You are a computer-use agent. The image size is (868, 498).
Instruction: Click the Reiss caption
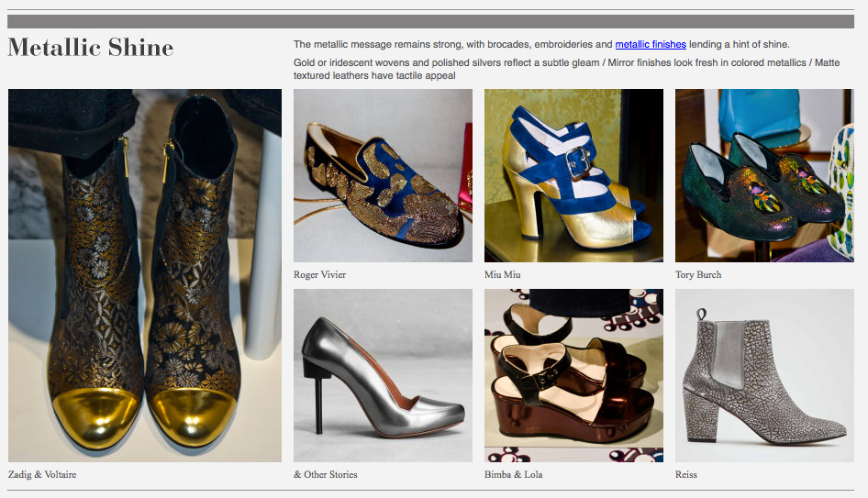click(x=686, y=474)
